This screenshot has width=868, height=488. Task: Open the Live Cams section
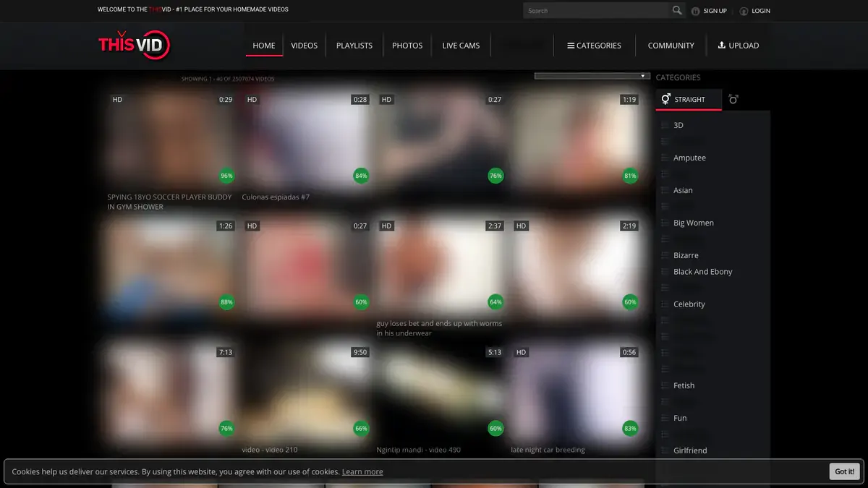click(x=461, y=46)
